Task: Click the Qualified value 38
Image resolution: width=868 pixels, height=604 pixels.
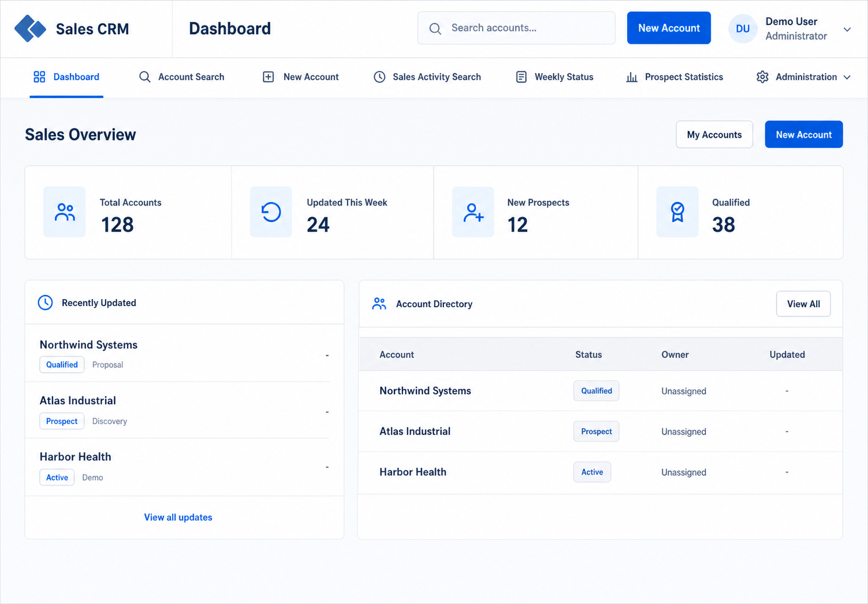Action: [x=724, y=225]
